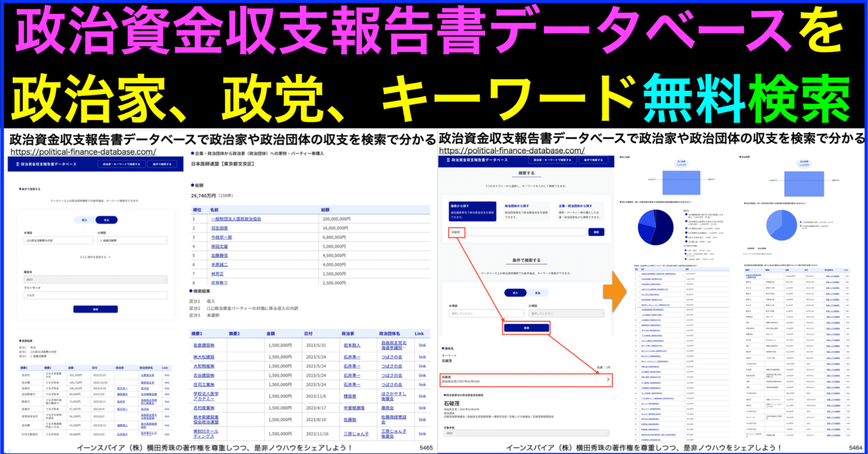Open 対象年度 dropdown under 石破茂 profile
868x454 pixels.
pyautogui.click(x=527, y=433)
